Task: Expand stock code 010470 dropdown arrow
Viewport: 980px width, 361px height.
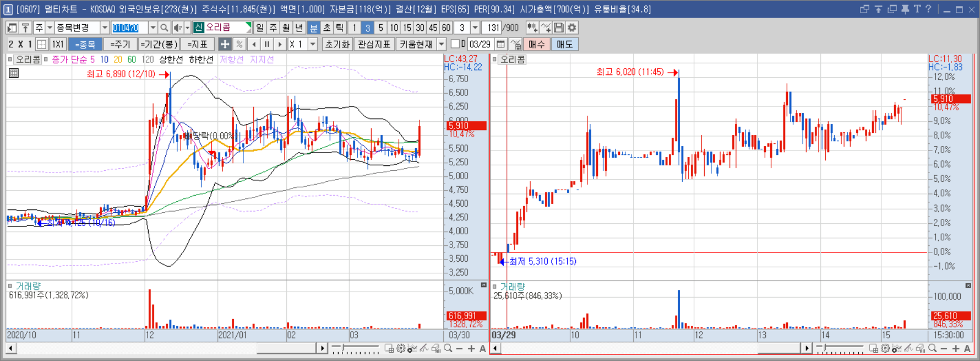Action: 153,28
